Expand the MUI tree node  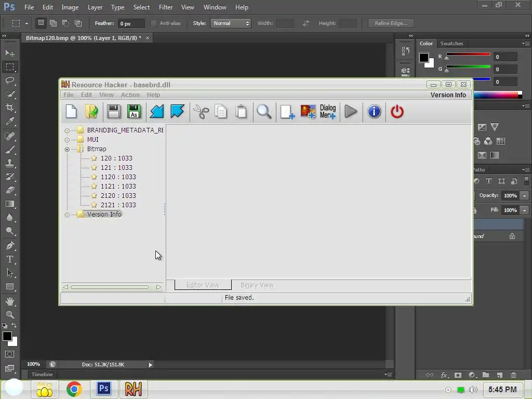click(x=67, y=140)
